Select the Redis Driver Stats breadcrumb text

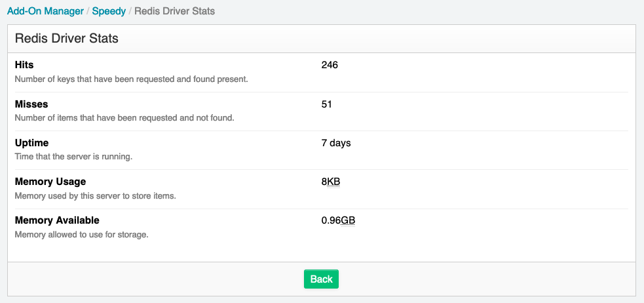pyautogui.click(x=174, y=11)
